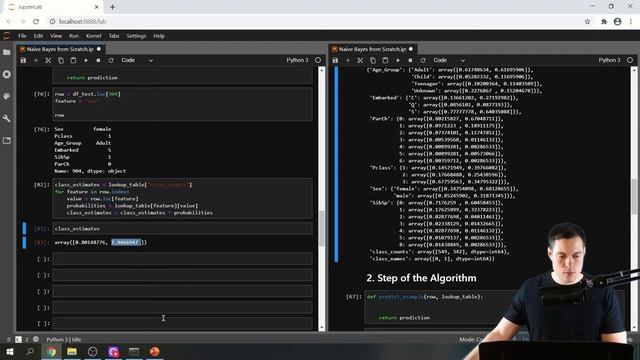
Task: Open the browser three-dot menu
Action: [631, 22]
